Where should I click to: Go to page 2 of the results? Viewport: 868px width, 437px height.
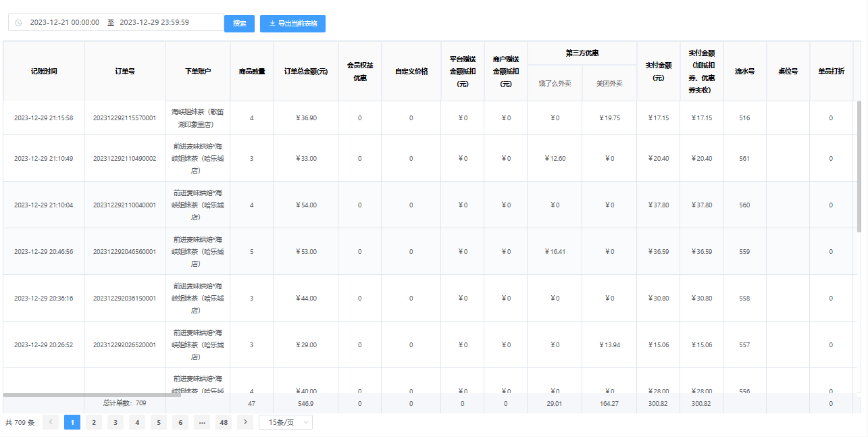click(x=93, y=421)
